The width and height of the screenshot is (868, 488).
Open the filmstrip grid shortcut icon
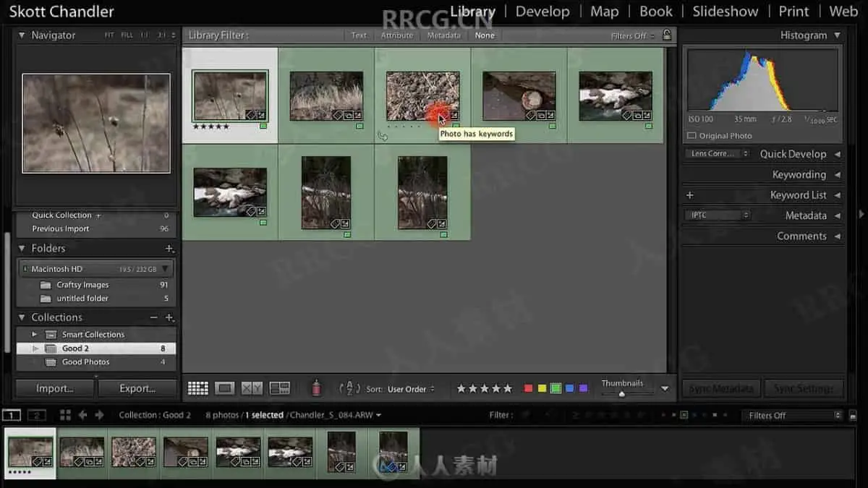(65, 415)
